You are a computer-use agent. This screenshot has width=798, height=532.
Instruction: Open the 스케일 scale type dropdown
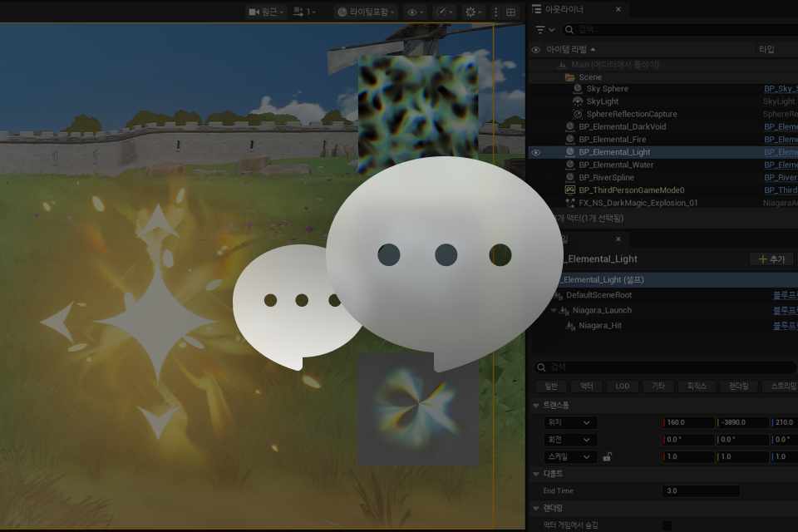pyautogui.click(x=570, y=456)
